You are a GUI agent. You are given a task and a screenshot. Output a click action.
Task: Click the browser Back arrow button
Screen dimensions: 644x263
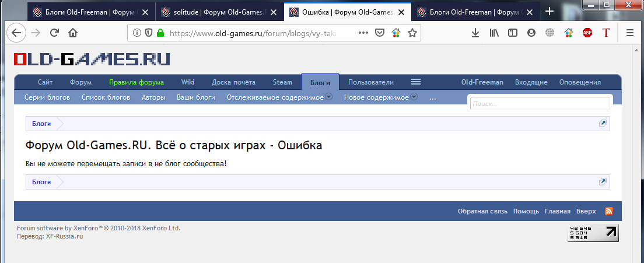click(16, 33)
